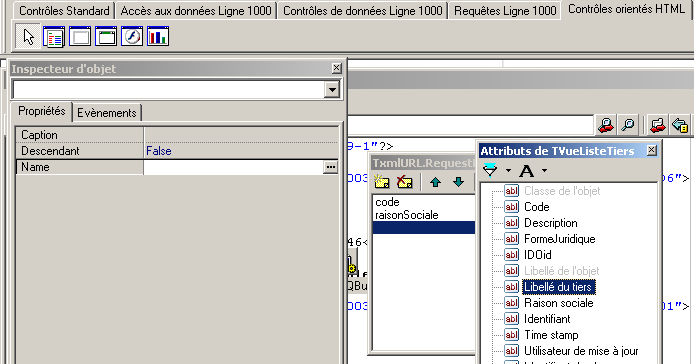Viewport: 694px width, 364px height.
Task: Pick the Flash component icon
Action: coord(132,36)
